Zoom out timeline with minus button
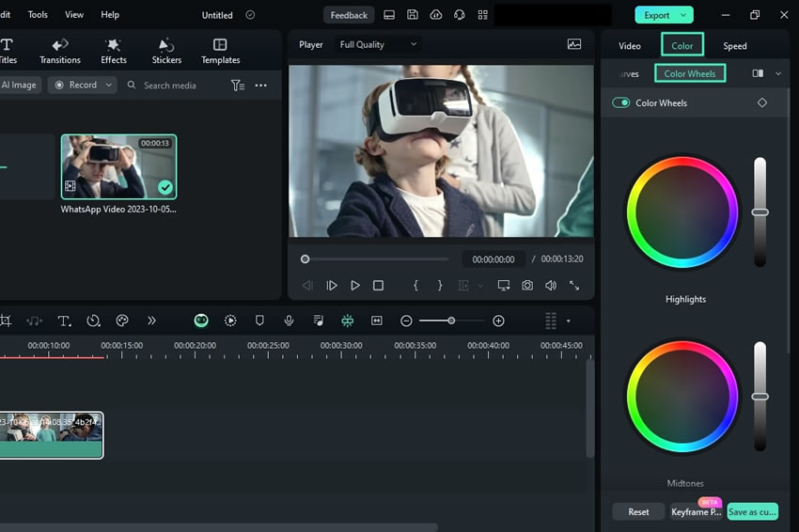Viewport: 799px width, 532px height. point(406,321)
